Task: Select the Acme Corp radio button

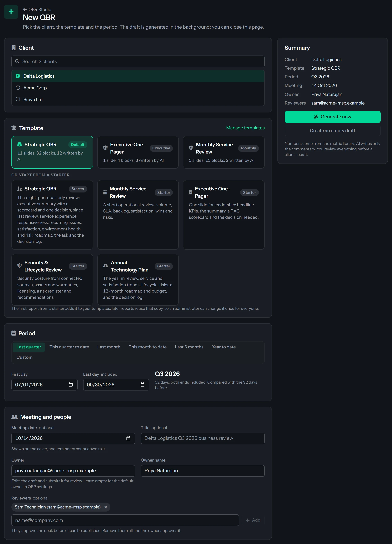Action: point(18,88)
